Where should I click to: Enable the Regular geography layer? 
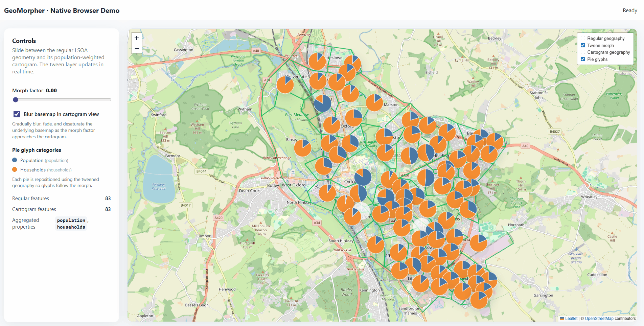[583, 38]
